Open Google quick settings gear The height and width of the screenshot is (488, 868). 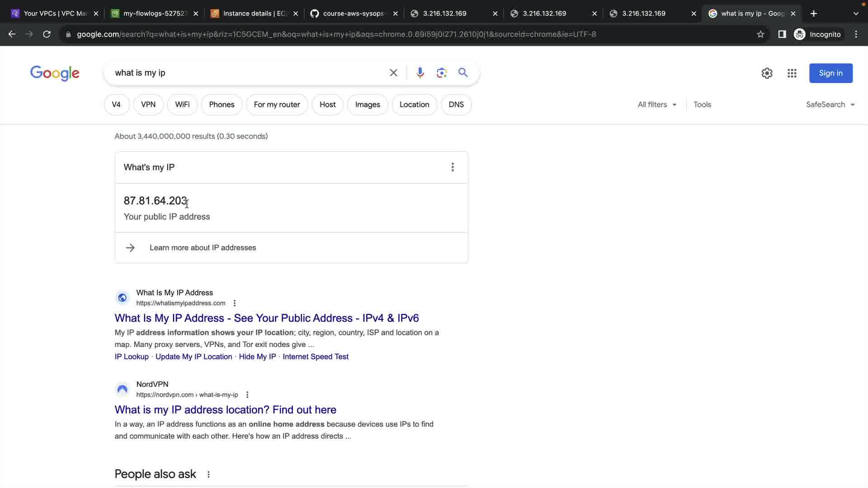(767, 73)
